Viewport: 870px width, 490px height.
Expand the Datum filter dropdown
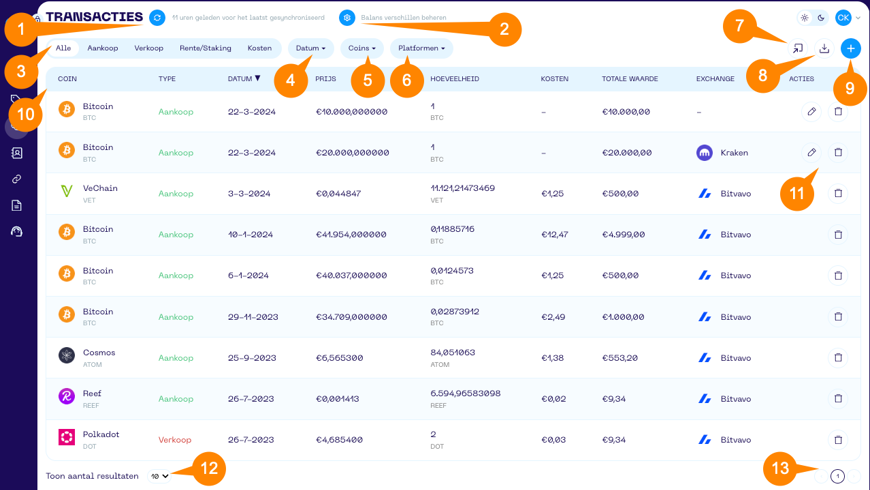pyautogui.click(x=310, y=48)
